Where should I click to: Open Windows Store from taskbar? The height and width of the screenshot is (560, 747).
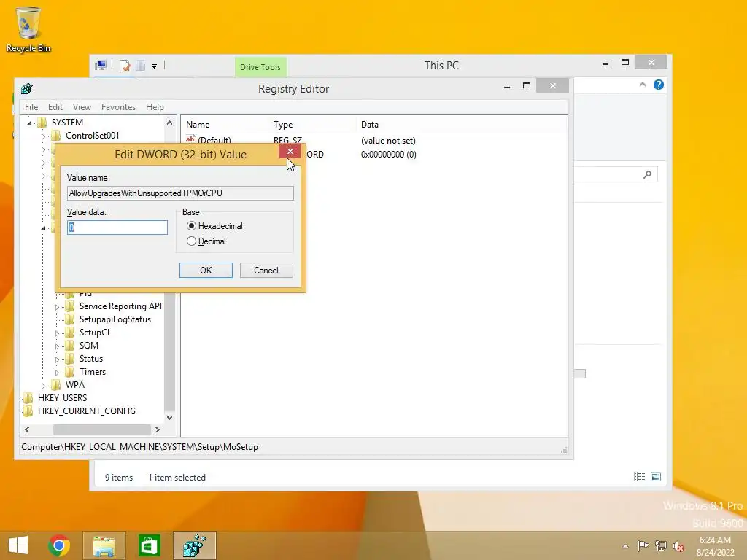tap(149, 545)
